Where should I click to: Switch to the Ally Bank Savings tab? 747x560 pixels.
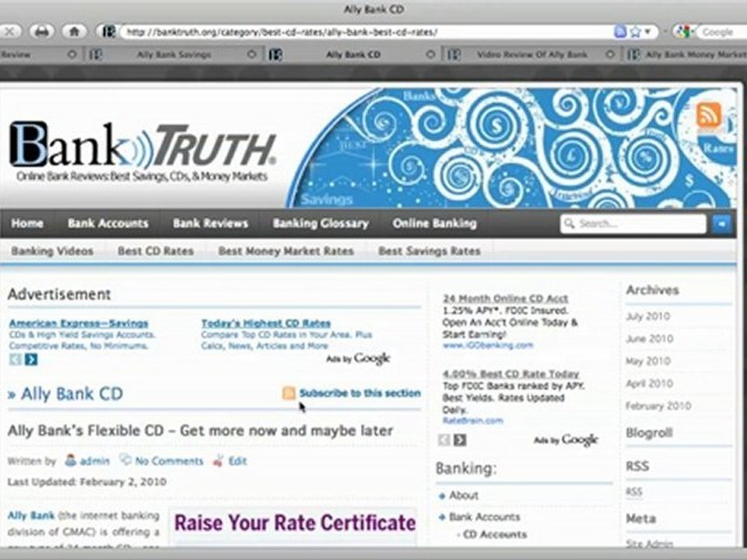(174, 54)
